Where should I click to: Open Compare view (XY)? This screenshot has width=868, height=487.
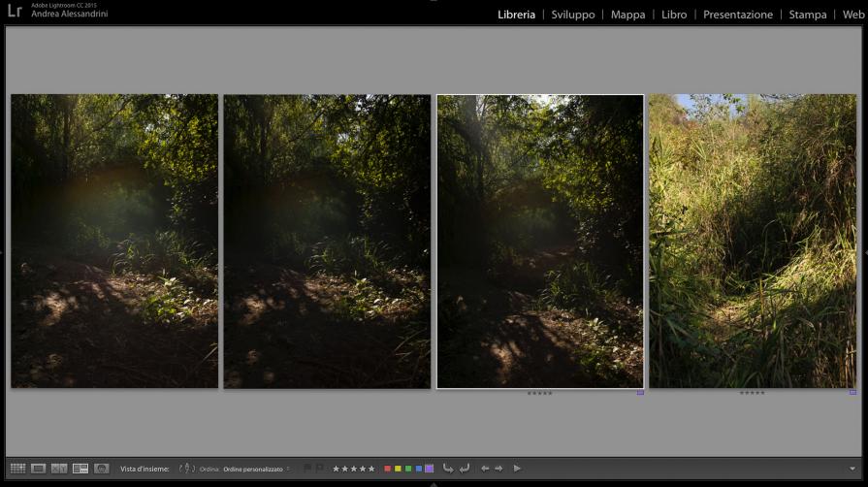tap(59, 469)
